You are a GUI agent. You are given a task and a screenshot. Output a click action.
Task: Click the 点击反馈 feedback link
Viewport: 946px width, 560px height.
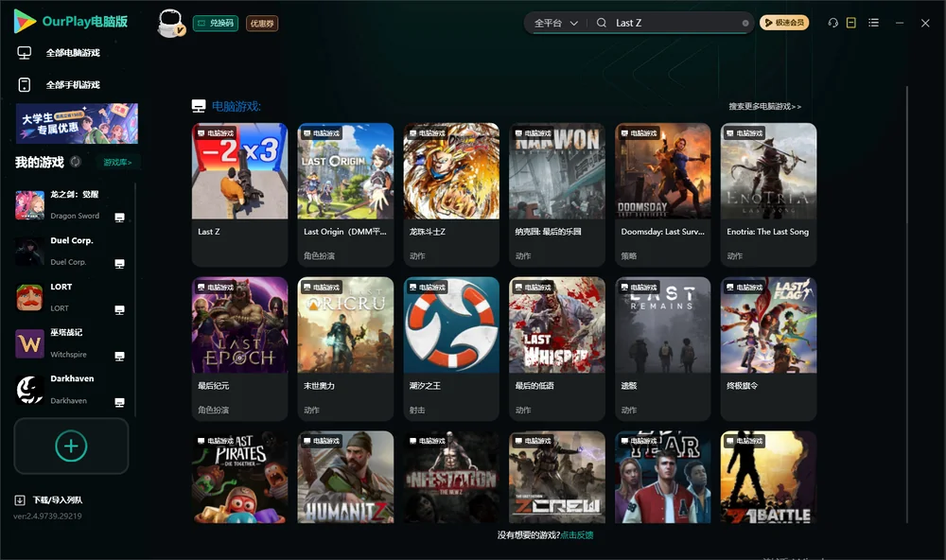pos(577,535)
